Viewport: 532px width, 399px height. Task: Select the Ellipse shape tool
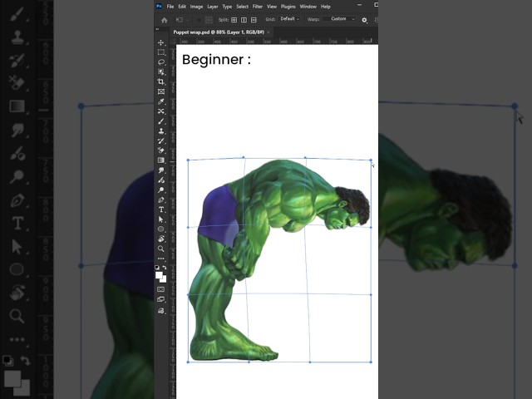160,229
